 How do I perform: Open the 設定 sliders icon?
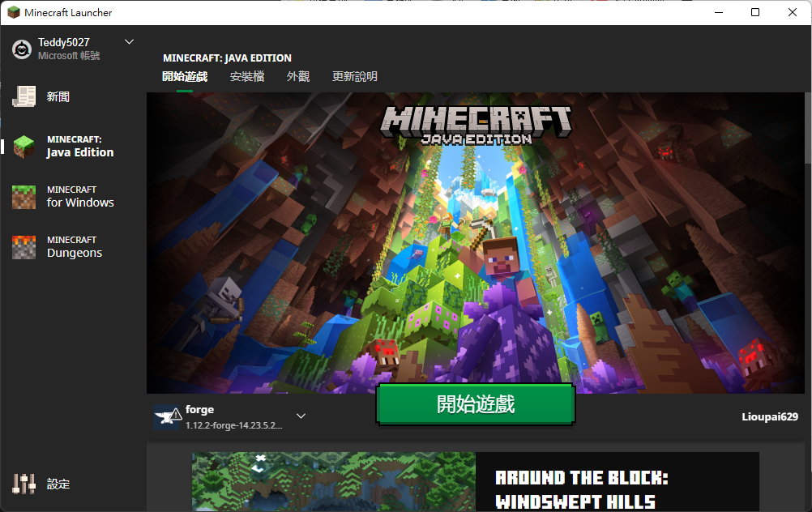(x=24, y=484)
